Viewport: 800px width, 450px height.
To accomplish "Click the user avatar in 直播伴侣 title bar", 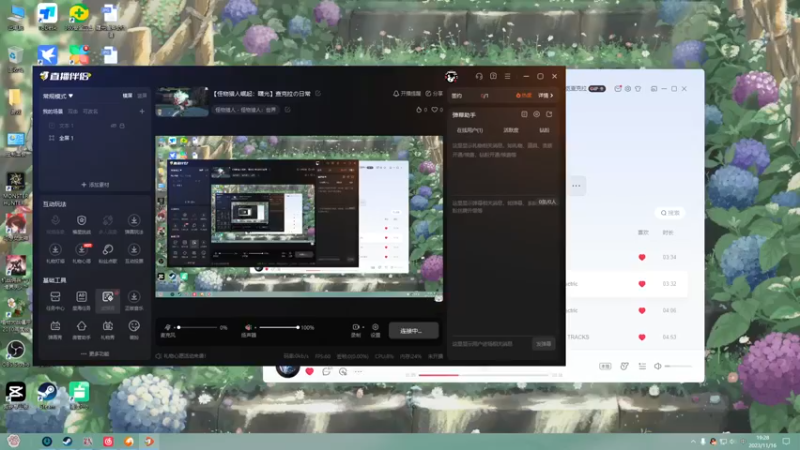I will [451, 77].
